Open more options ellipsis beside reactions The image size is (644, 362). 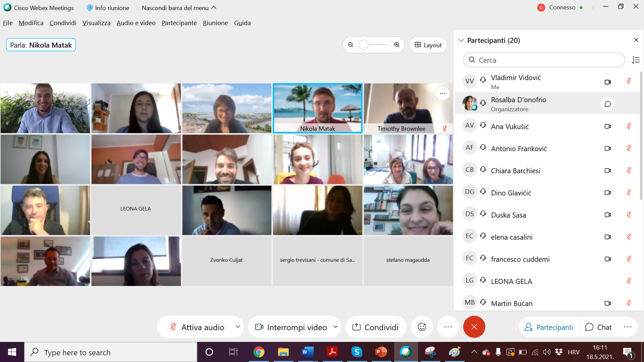pyautogui.click(x=448, y=327)
